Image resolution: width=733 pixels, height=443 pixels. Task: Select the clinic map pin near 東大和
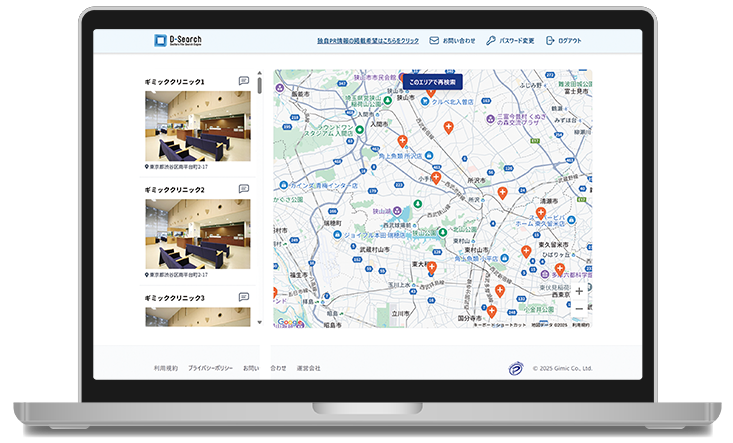click(432, 268)
